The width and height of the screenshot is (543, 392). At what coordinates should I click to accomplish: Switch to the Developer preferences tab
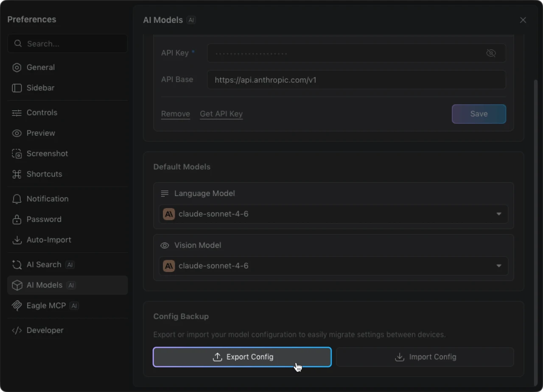45,330
